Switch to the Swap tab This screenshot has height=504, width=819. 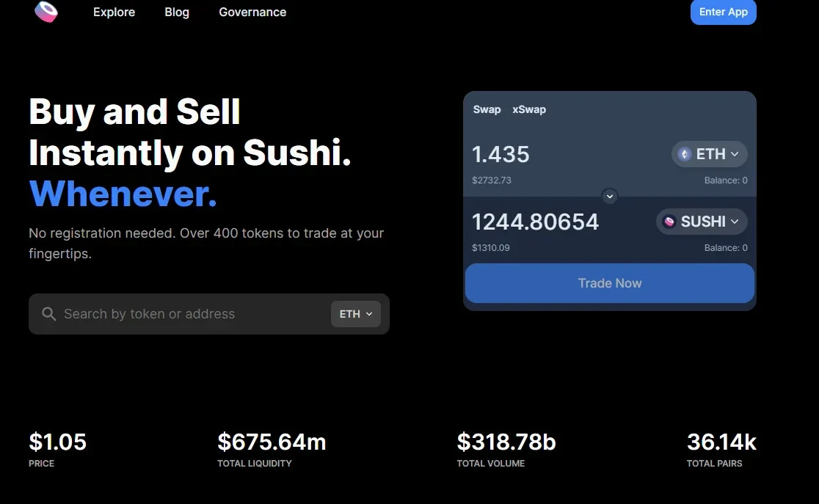click(x=487, y=109)
